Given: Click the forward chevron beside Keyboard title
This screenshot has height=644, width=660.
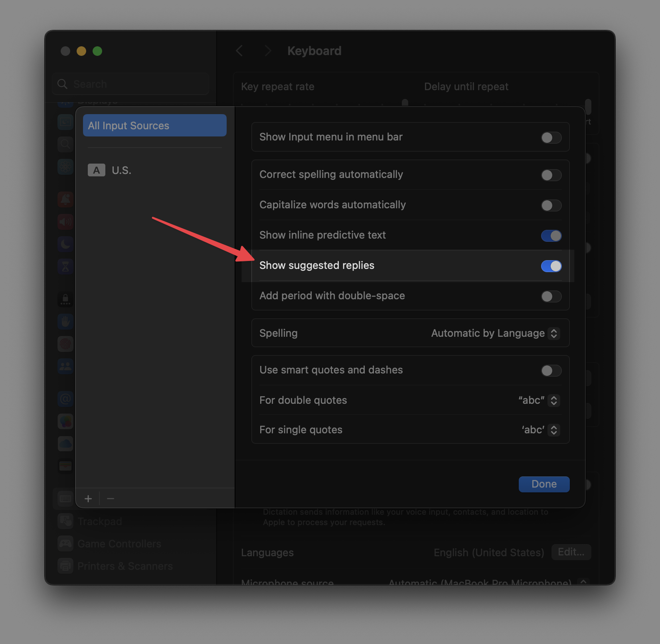Looking at the screenshot, I should pyautogui.click(x=268, y=51).
